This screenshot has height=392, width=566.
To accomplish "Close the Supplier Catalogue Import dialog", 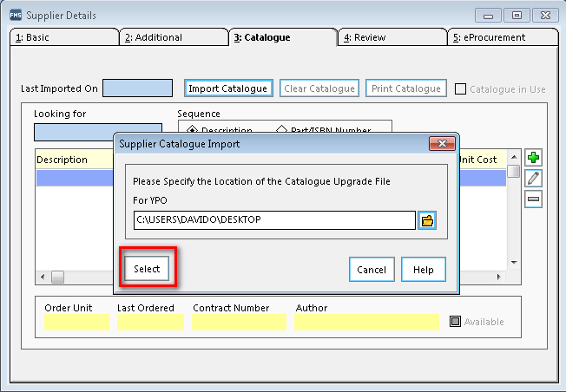I will (x=442, y=143).
